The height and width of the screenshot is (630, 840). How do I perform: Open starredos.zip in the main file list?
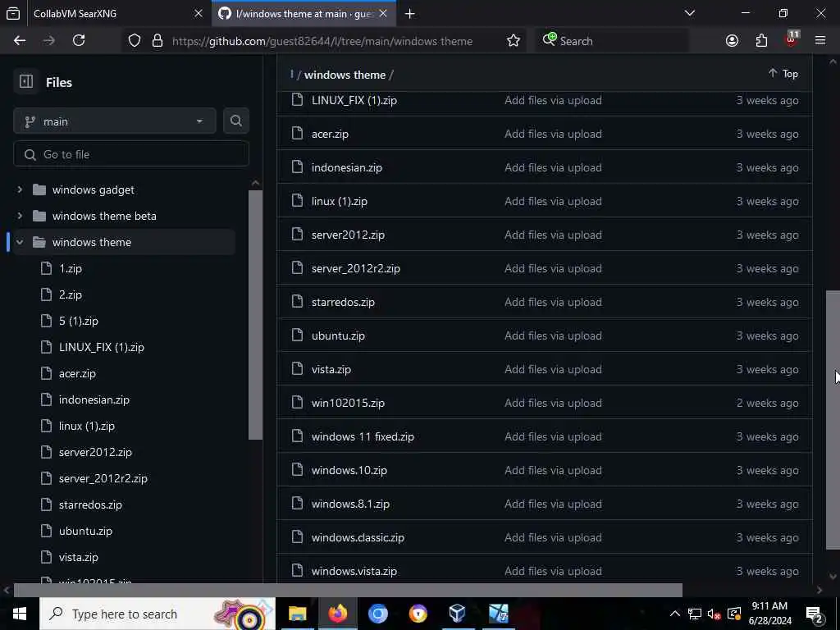coord(343,302)
